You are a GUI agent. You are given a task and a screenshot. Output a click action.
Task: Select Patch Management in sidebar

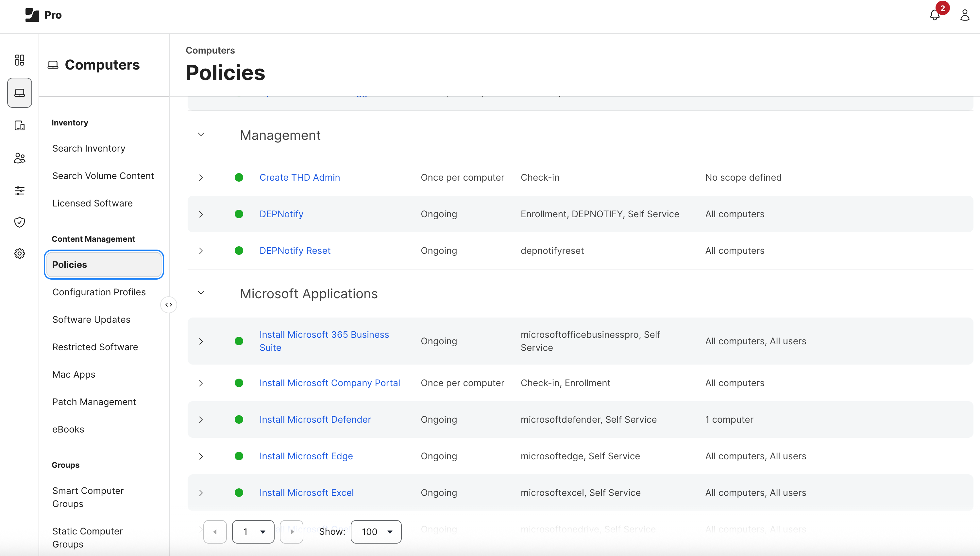[94, 402]
